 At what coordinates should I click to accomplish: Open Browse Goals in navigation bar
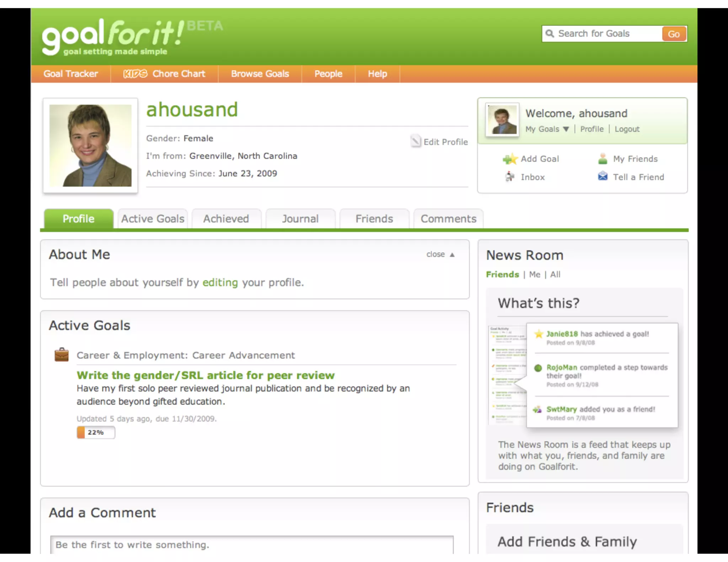[260, 74]
